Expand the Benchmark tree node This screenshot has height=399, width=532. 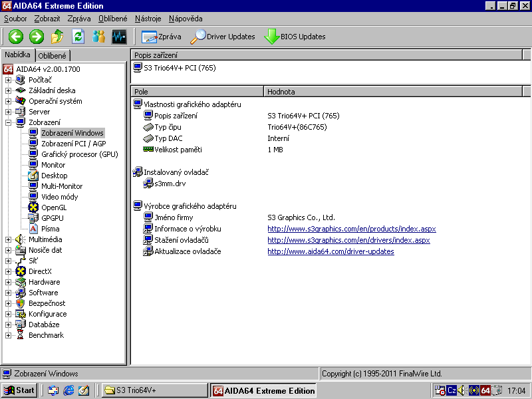pos(9,335)
